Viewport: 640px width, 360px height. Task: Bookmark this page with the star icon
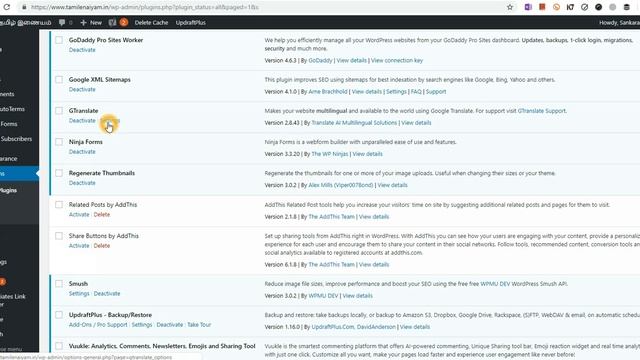[510, 7]
